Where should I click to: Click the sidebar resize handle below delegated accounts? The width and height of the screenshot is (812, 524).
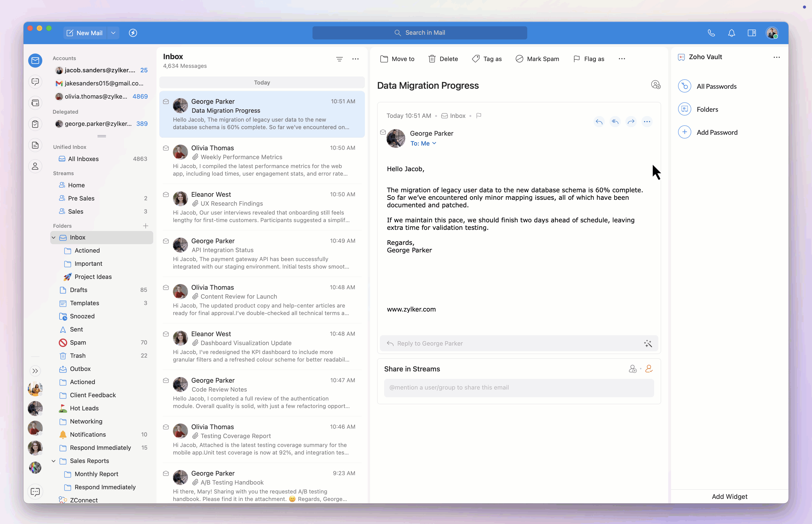[x=101, y=136]
